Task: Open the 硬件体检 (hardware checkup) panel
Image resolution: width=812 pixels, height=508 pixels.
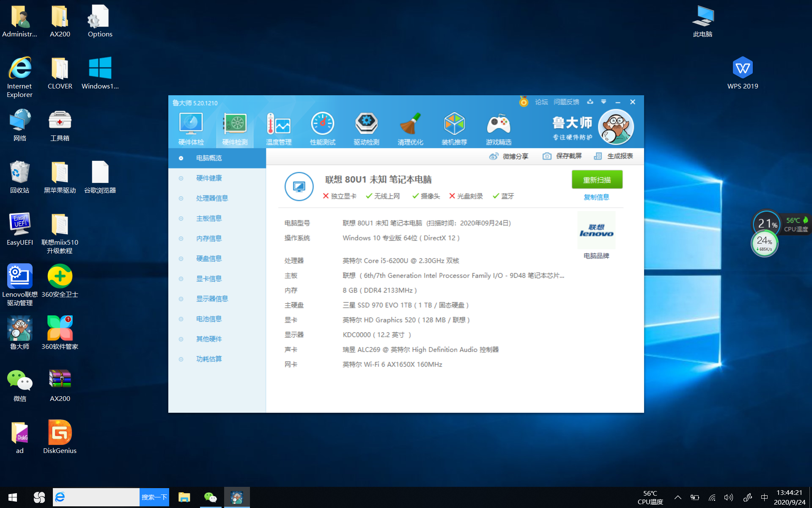Action: point(191,127)
